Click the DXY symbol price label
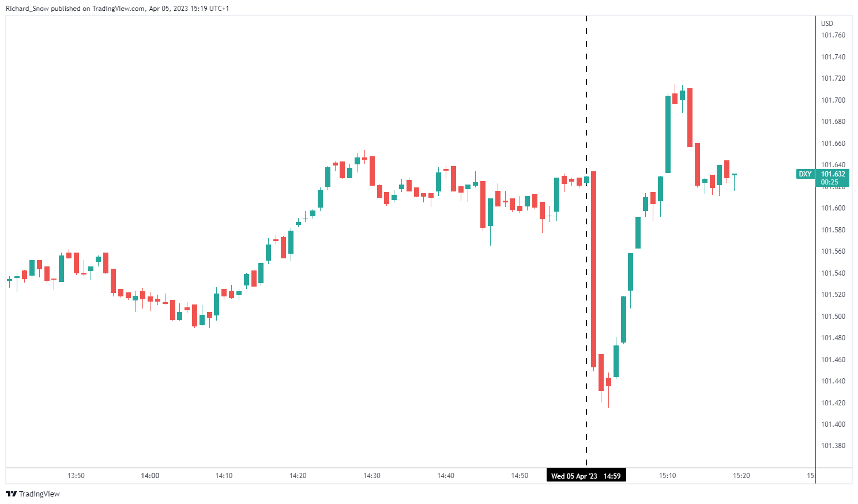The image size is (858, 504). (805, 174)
